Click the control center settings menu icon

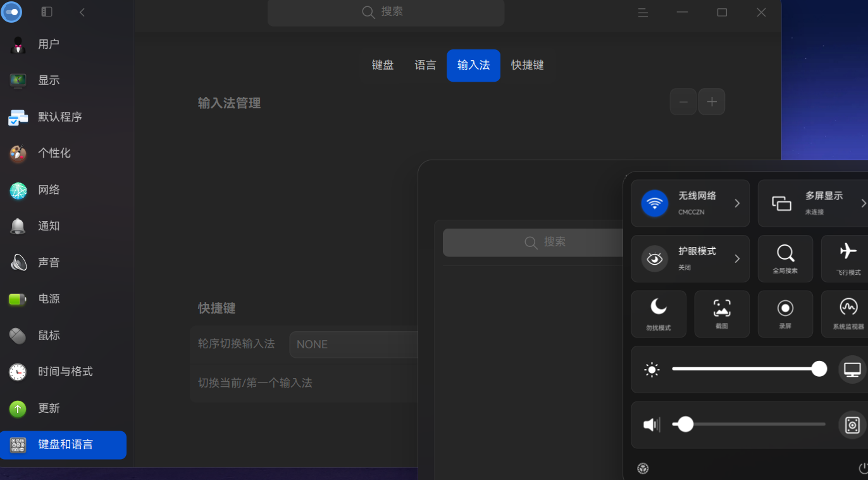[643, 12]
